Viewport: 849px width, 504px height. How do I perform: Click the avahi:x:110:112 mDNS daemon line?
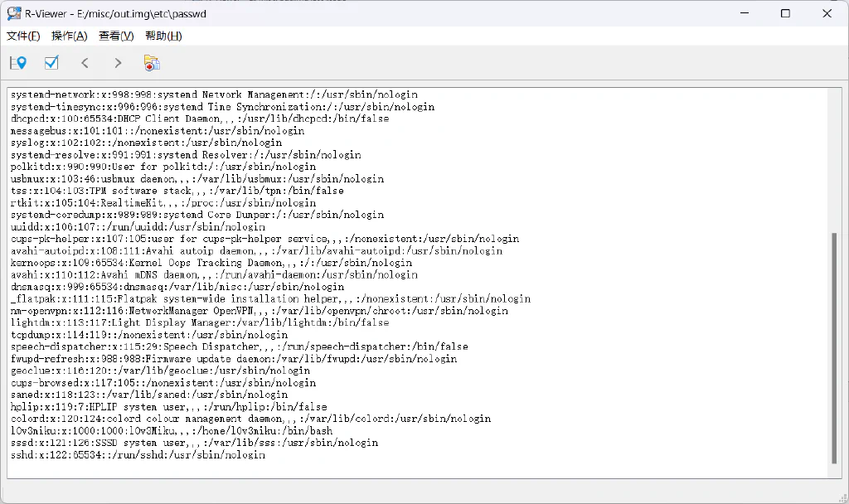tap(214, 275)
